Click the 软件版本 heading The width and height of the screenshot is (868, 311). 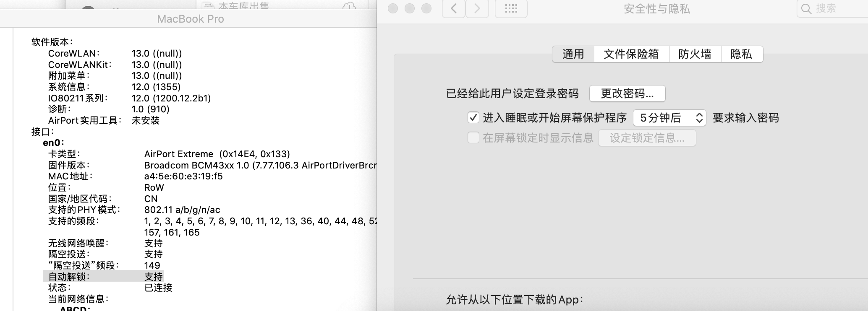click(52, 42)
